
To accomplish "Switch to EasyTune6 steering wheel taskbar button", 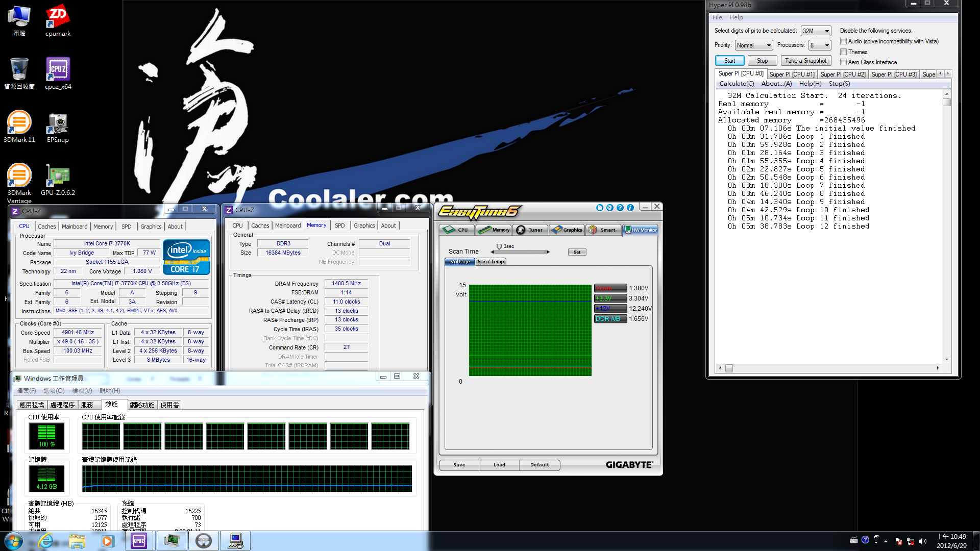I will (x=204, y=541).
